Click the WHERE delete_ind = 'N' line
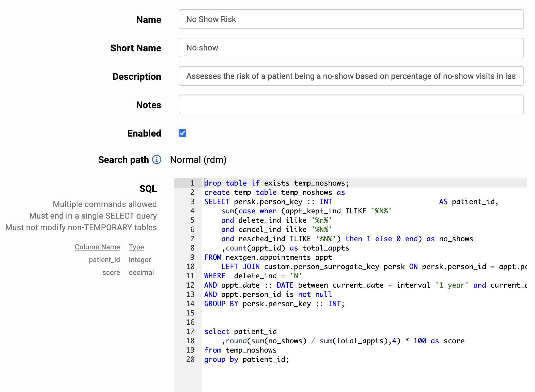Screen dimensions: 535x392 253,276
